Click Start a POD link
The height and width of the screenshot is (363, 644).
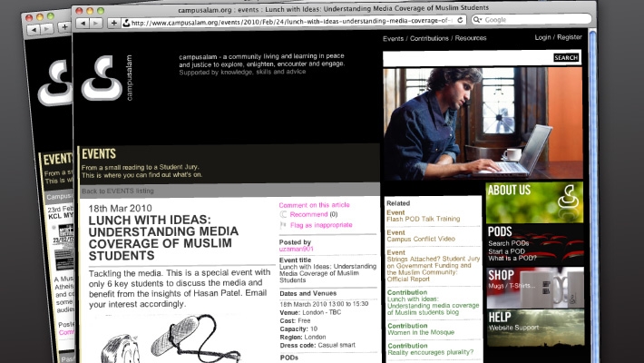click(506, 251)
